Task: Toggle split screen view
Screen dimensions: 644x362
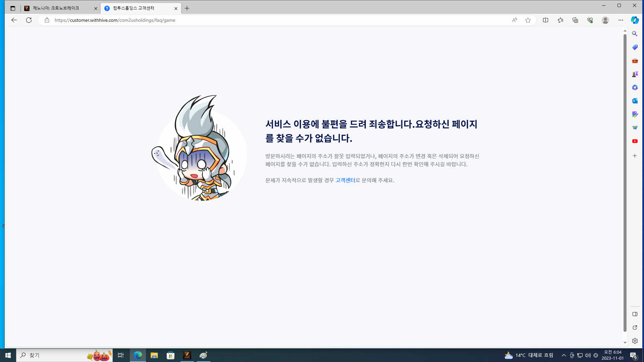Action: 545,20
